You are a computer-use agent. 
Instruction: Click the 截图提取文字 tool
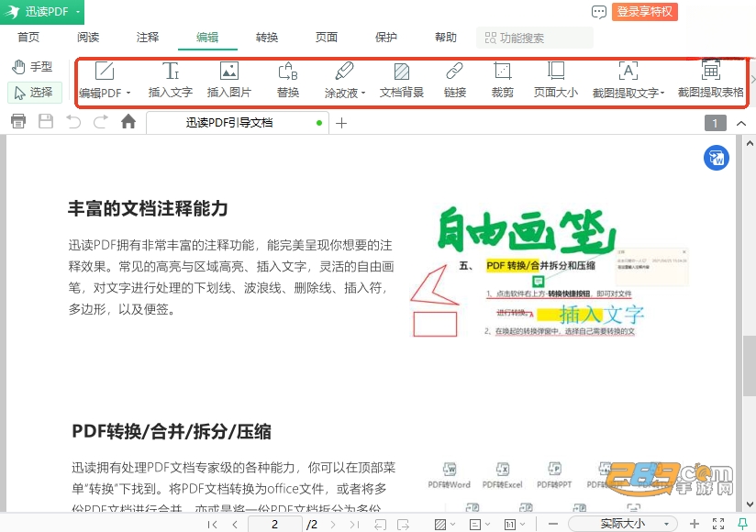tap(626, 80)
